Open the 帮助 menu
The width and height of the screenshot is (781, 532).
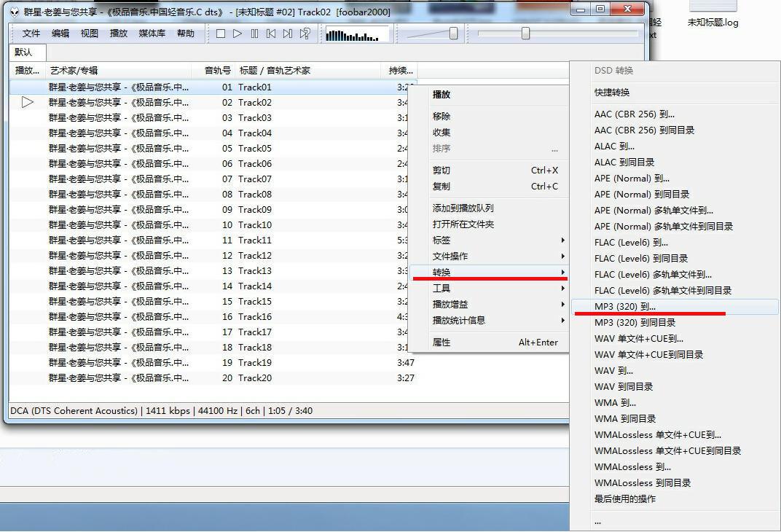[x=185, y=34]
